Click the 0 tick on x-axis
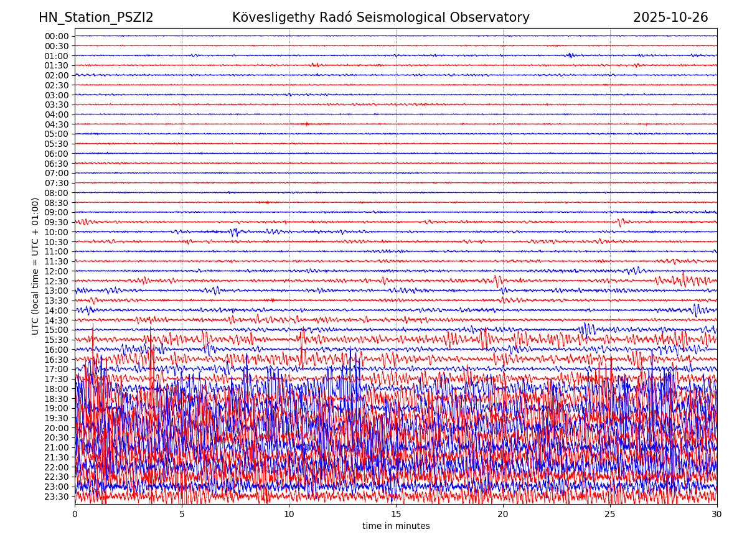The height and width of the screenshot is (560, 747). [75, 514]
